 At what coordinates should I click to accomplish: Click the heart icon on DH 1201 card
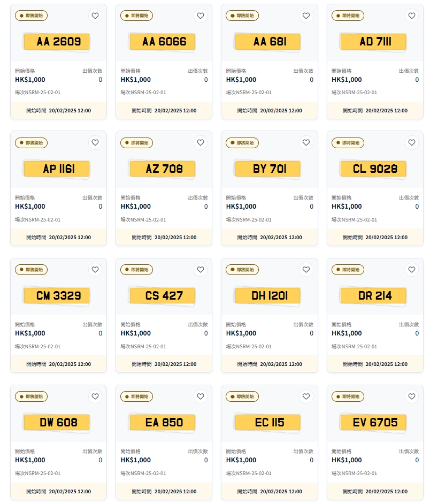pyautogui.click(x=306, y=270)
